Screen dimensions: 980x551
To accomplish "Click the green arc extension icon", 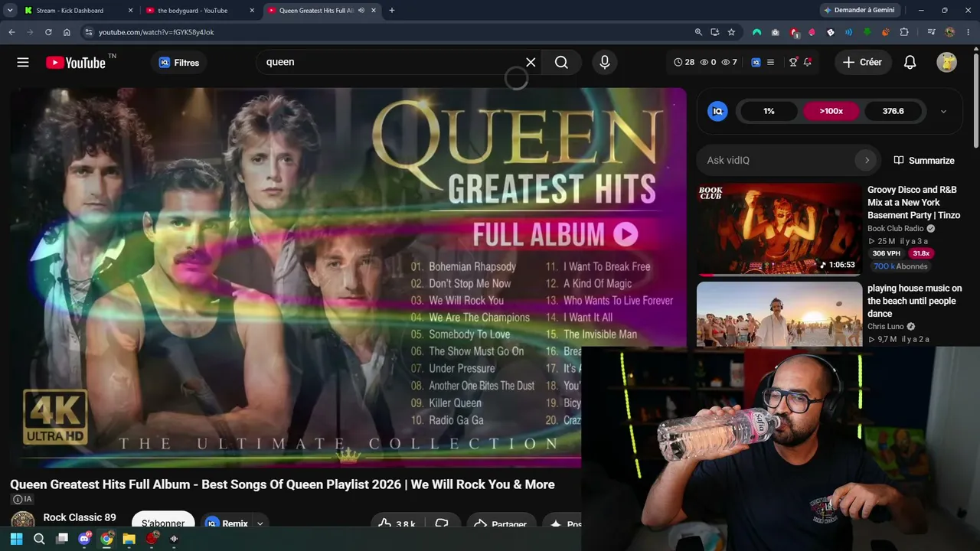I will point(756,32).
